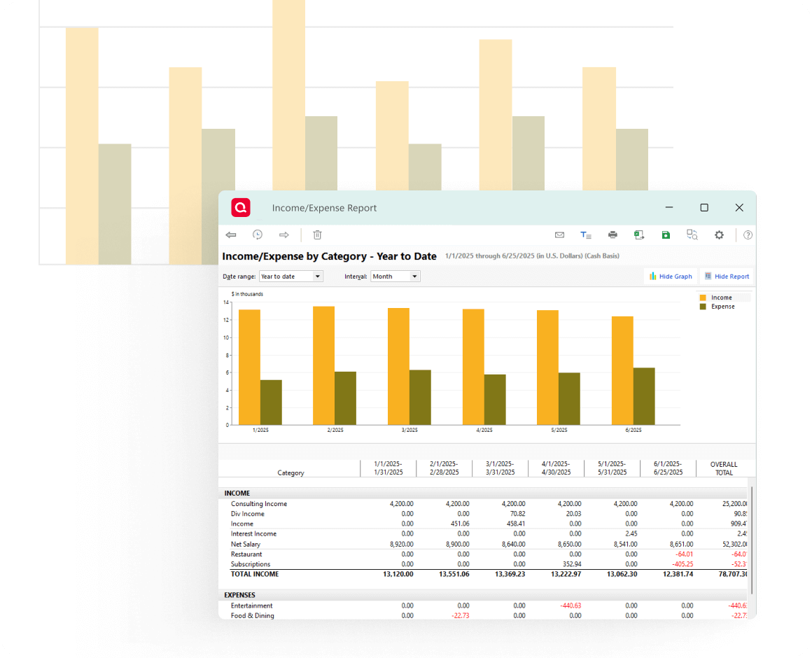Viewport: 812px width, 658px height.
Task: Open the find and replace icon
Action: click(692, 234)
